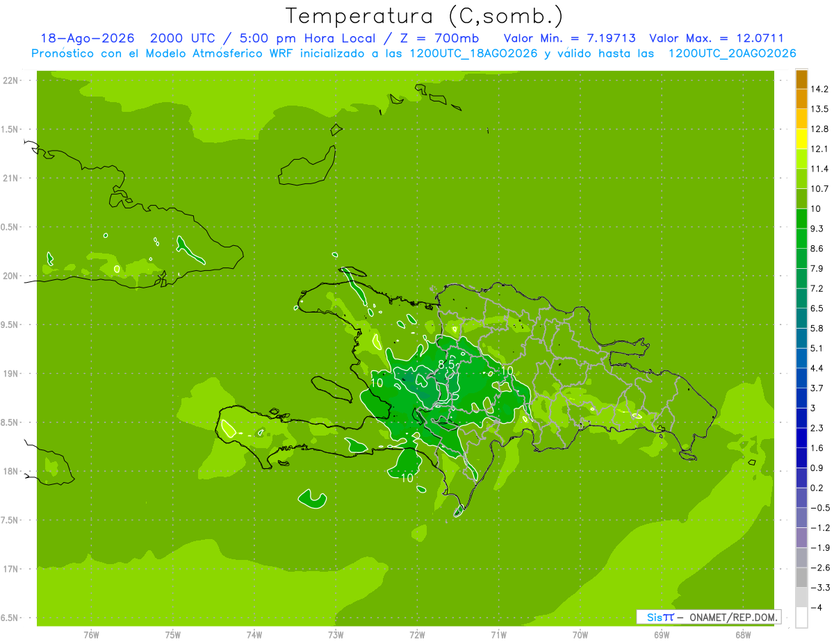Click the "-0.5" color legend value

(820, 507)
